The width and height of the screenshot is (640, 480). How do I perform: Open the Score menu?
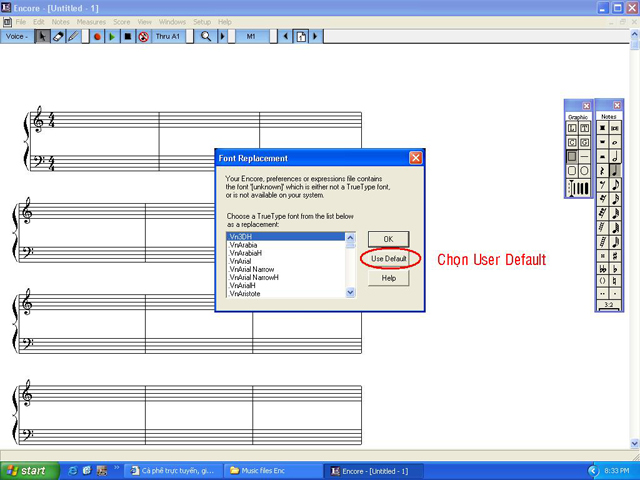pos(121,21)
